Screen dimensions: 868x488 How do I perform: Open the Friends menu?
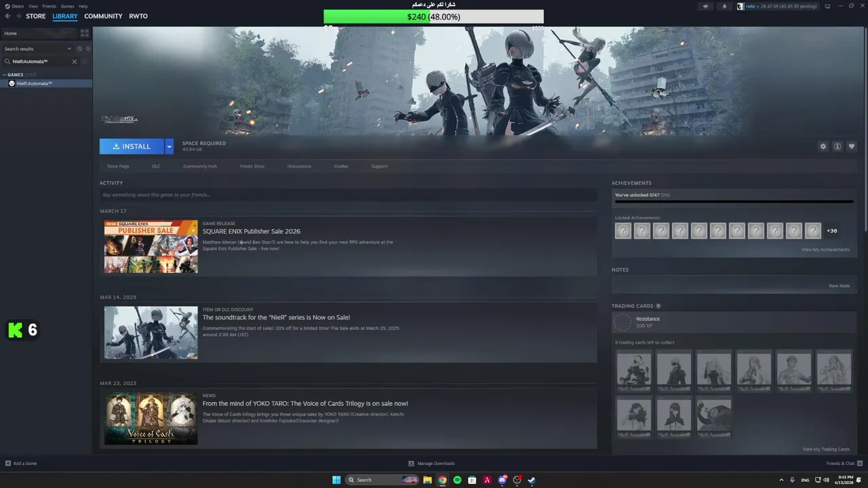coord(50,6)
